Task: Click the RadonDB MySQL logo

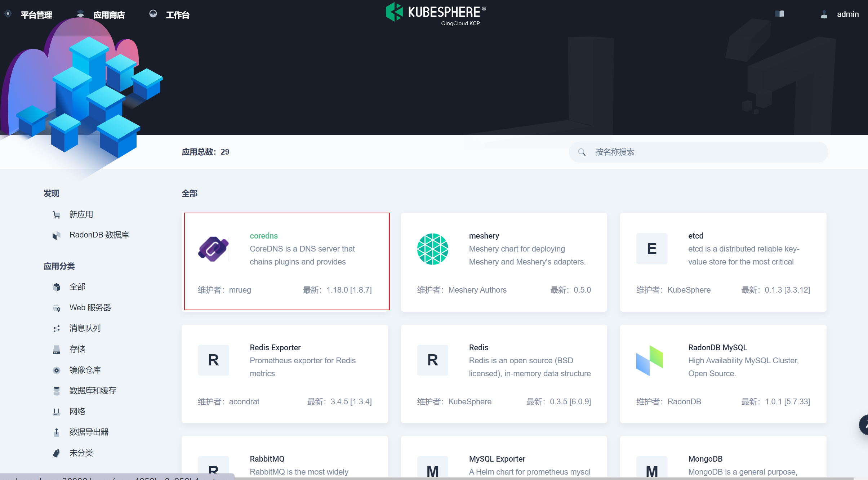Action: (x=650, y=361)
